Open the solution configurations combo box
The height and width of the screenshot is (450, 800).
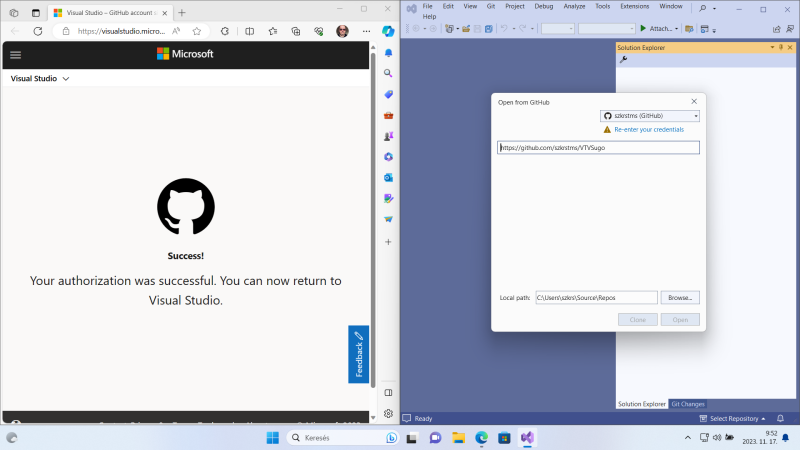pyautogui.click(x=558, y=29)
